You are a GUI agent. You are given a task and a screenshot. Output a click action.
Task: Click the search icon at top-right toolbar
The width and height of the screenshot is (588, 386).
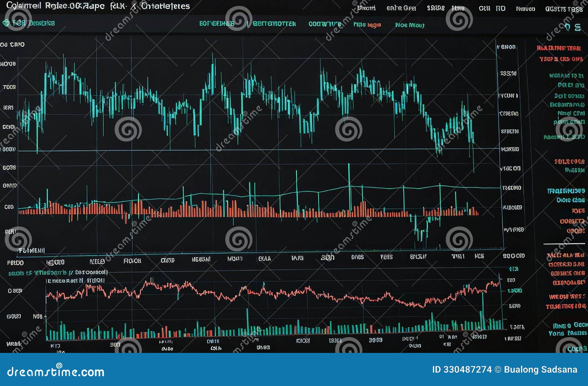[568, 26]
